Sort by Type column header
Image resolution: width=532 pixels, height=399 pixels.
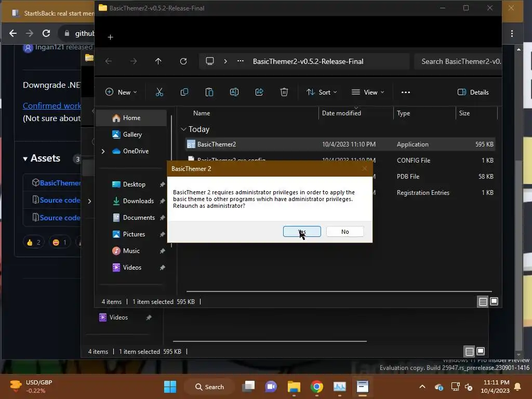(x=403, y=113)
